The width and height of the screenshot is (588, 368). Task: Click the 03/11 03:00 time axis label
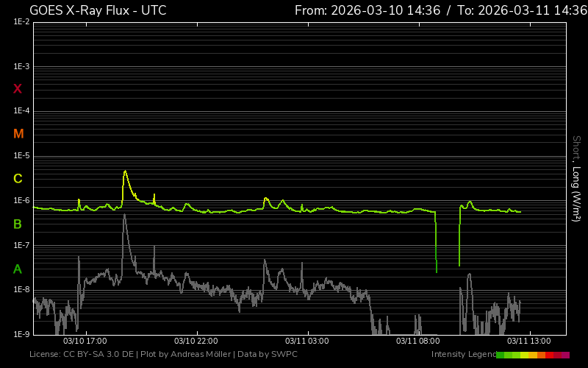pyautogui.click(x=306, y=342)
